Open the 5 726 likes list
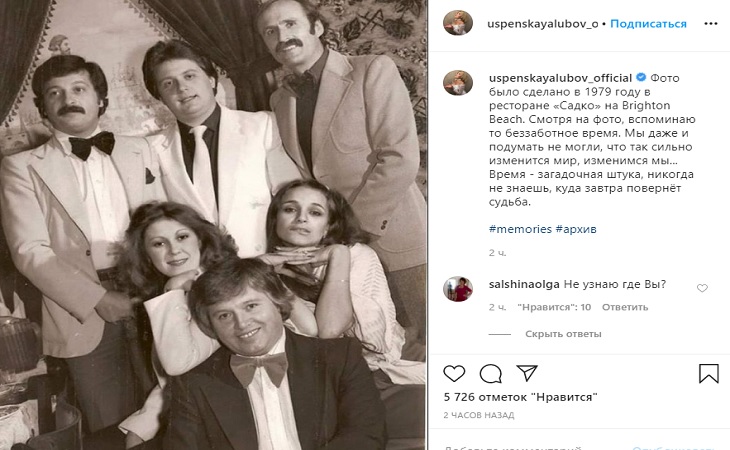Image resolution: width=730 pixels, height=450 pixels. click(520, 397)
